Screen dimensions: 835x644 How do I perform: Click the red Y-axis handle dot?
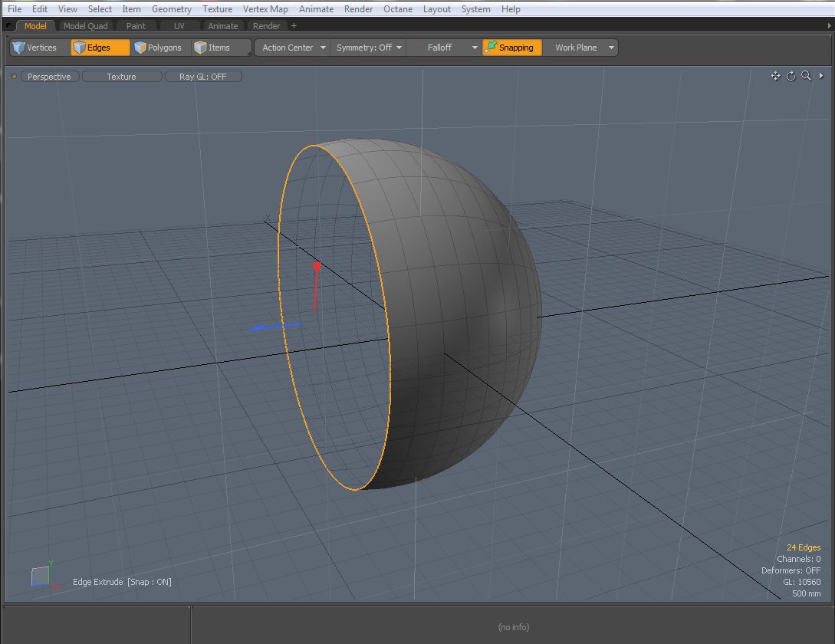tap(317, 266)
